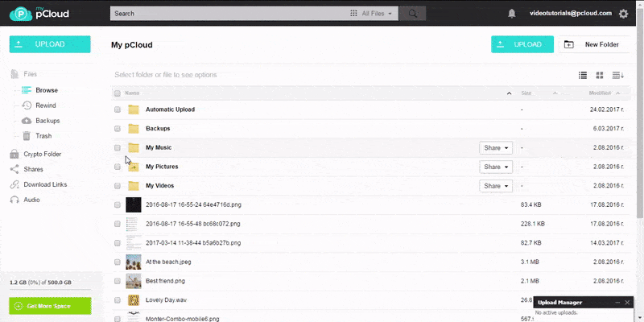The width and height of the screenshot is (644, 322).
Task: Select file 2017-03-14 11-38-44 b5a6b27b.png
Action: point(193,243)
